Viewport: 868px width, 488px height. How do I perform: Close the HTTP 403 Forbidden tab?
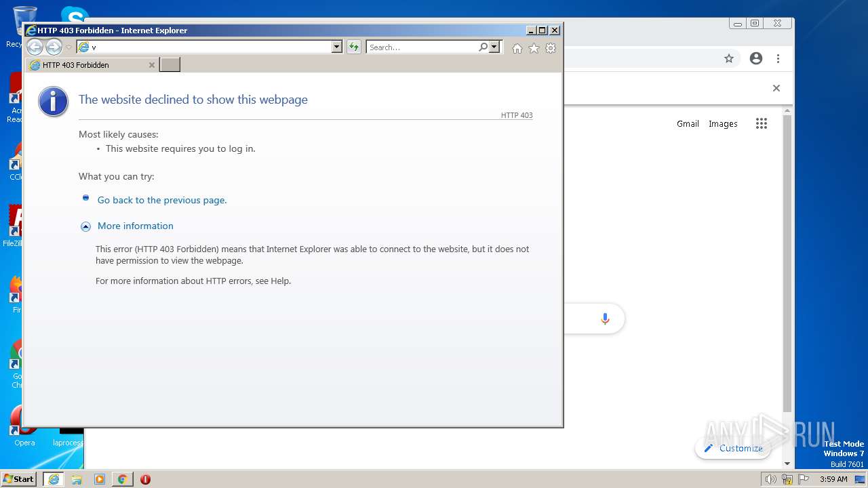point(152,65)
